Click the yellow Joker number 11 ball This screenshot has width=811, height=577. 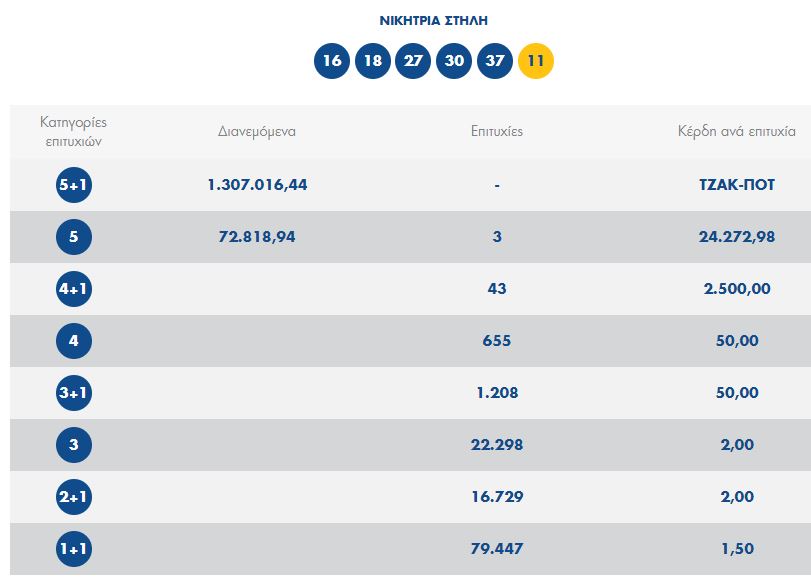point(536,61)
